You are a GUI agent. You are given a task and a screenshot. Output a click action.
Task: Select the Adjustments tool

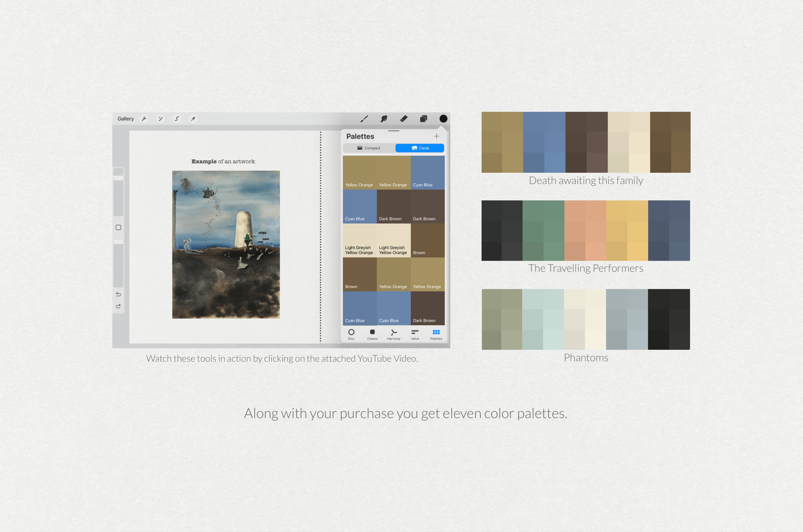point(160,118)
